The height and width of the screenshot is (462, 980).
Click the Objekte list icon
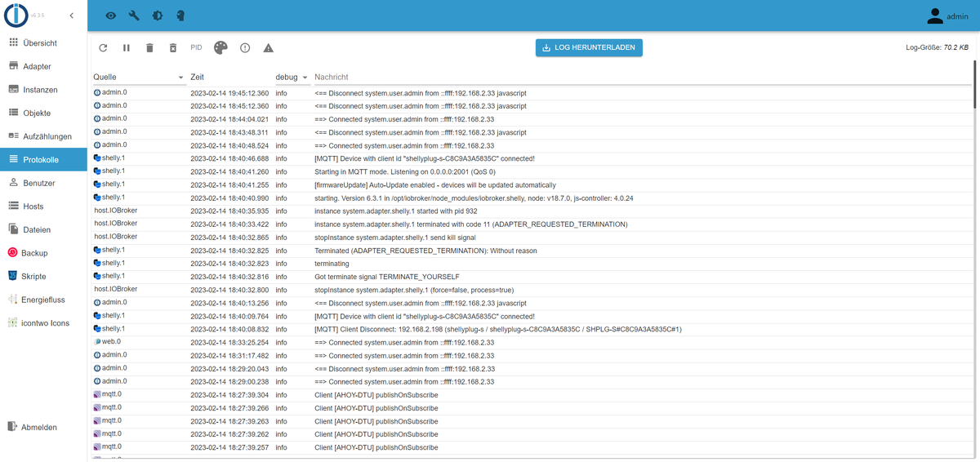pos(13,113)
